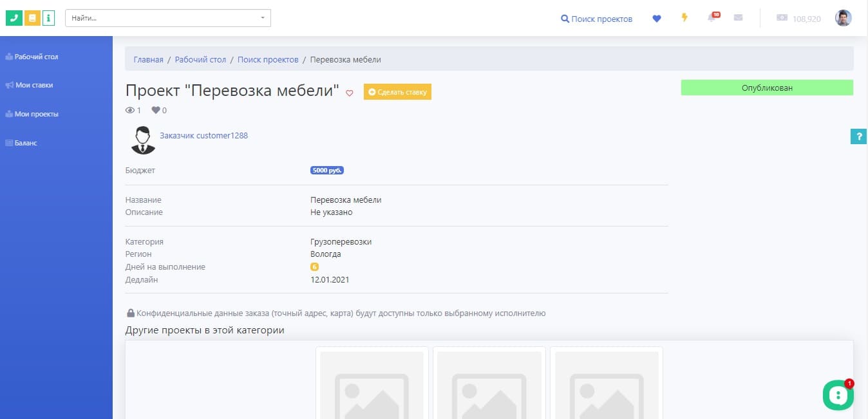This screenshot has width=868, height=419.
Task: Click 'Поиск проектов' in the top bar
Action: [x=596, y=19]
